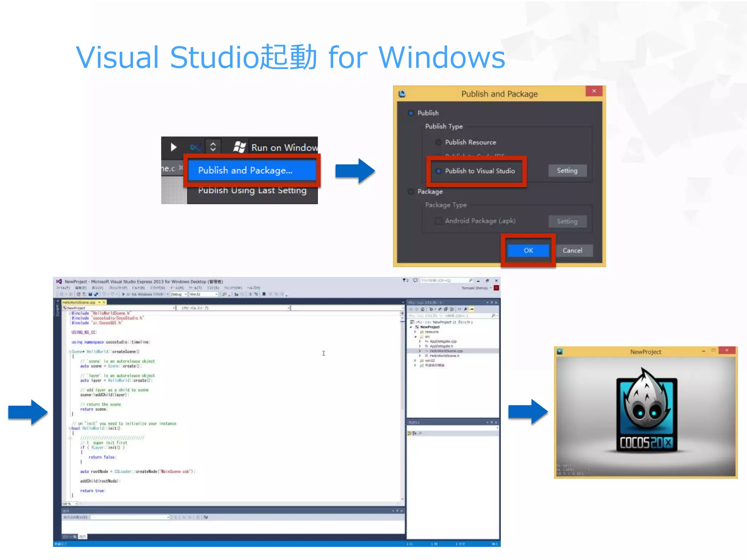
Task: Click the Tomoaki Shimizu account name
Action: [475, 288]
